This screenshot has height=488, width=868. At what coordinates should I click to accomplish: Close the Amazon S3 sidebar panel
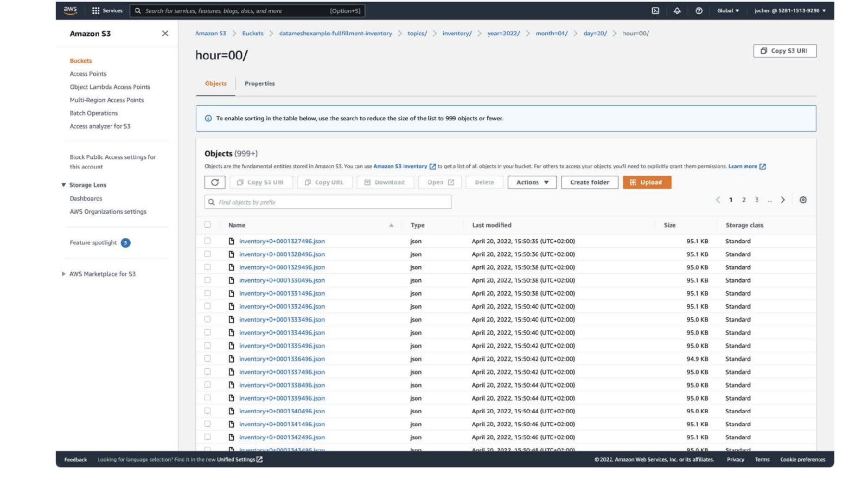[165, 34]
